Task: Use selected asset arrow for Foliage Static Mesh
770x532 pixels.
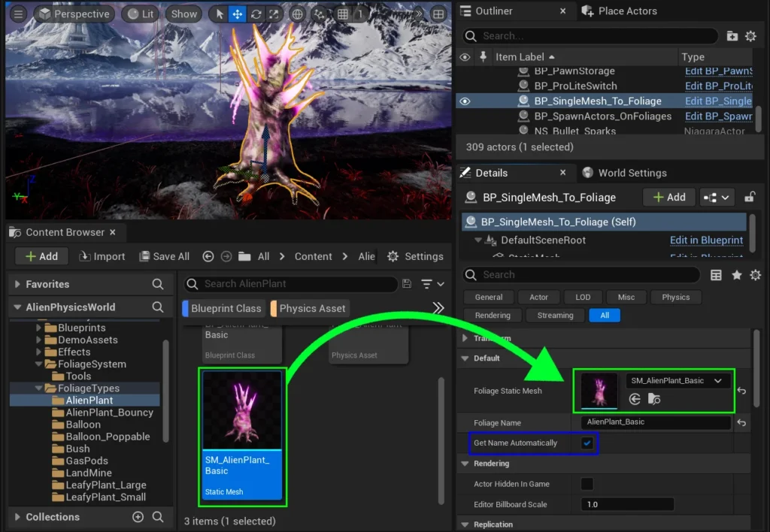Action: [x=635, y=400]
